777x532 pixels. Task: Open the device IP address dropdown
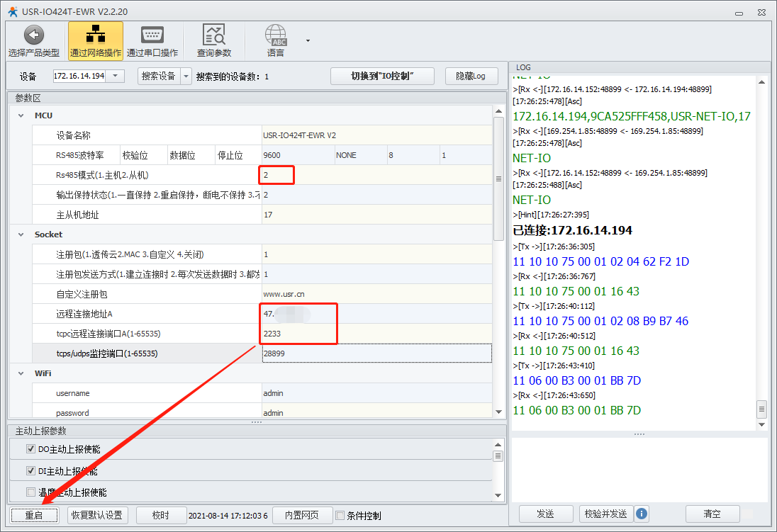pyautogui.click(x=116, y=76)
